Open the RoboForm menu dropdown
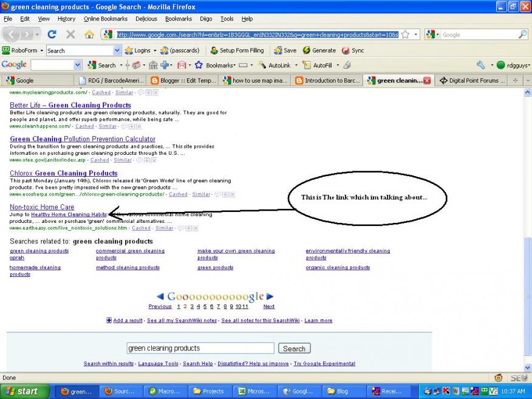The width and height of the screenshot is (532, 399). pos(42,50)
